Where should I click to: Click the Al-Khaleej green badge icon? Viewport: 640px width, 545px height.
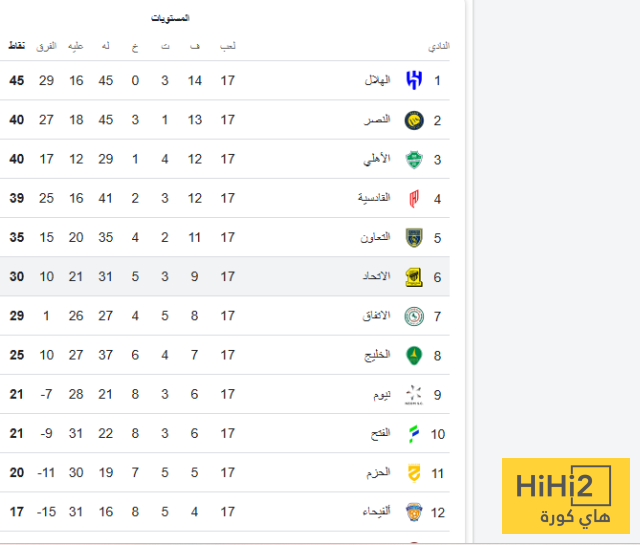(x=413, y=355)
